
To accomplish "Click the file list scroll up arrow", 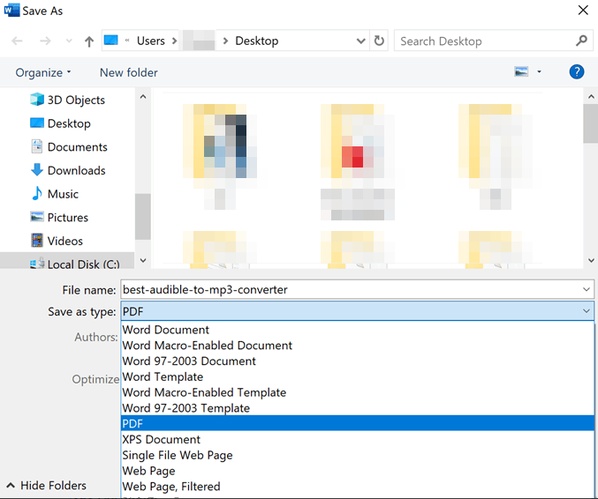I will (x=591, y=97).
